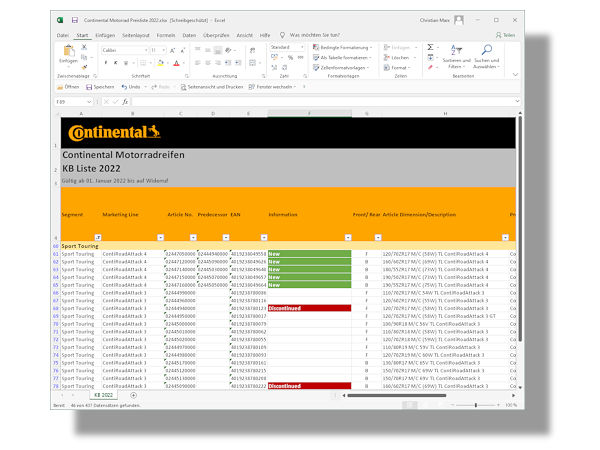The height and width of the screenshot is (450, 600).
Task: Open the Calibri font name dropdown
Action: click(x=146, y=50)
